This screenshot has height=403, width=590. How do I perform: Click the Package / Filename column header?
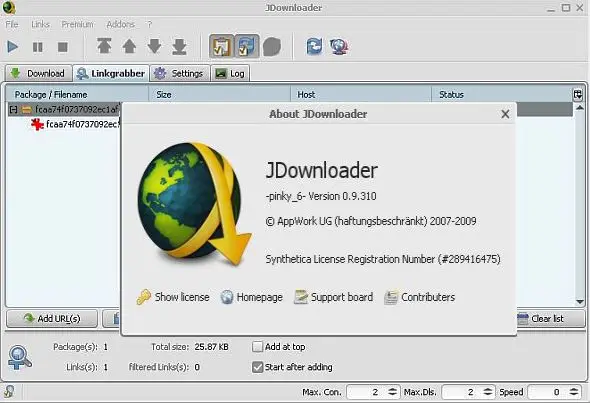click(77, 94)
